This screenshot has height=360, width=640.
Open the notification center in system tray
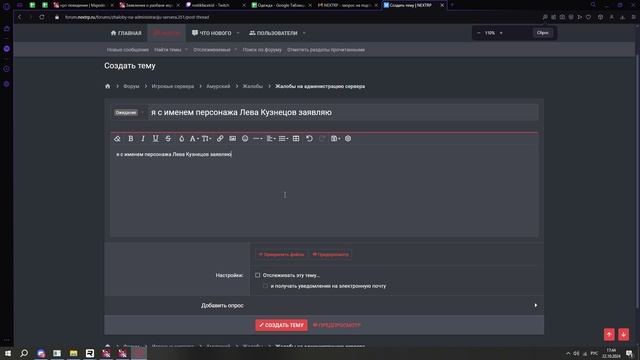pos(629,353)
